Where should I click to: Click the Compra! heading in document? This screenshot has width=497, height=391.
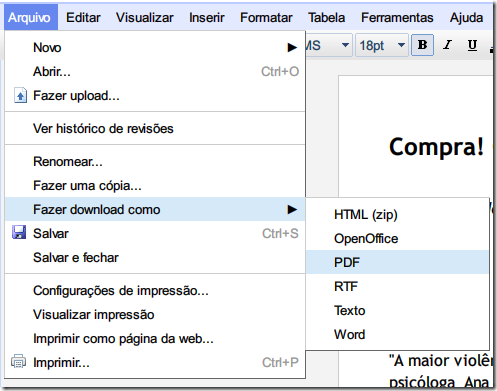click(436, 147)
